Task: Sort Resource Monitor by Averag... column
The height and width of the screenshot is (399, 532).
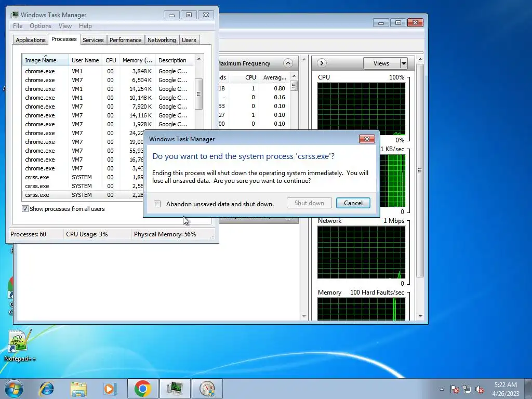Action: point(274,77)
